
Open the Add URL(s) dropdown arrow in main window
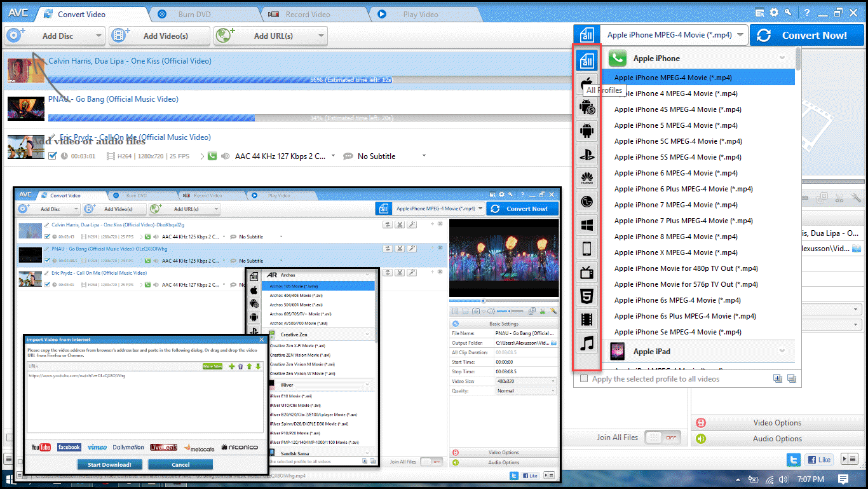click(321, 36)
